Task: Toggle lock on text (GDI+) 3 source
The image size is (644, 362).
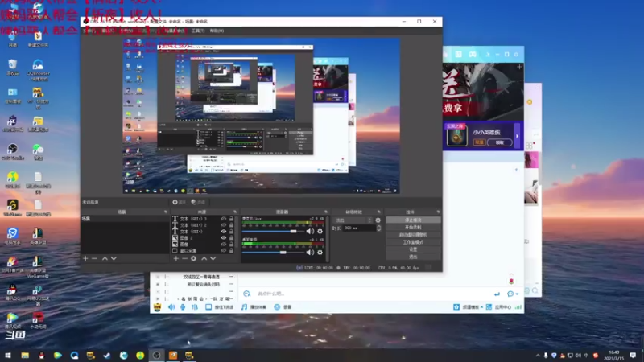Action: click(231, 219)
